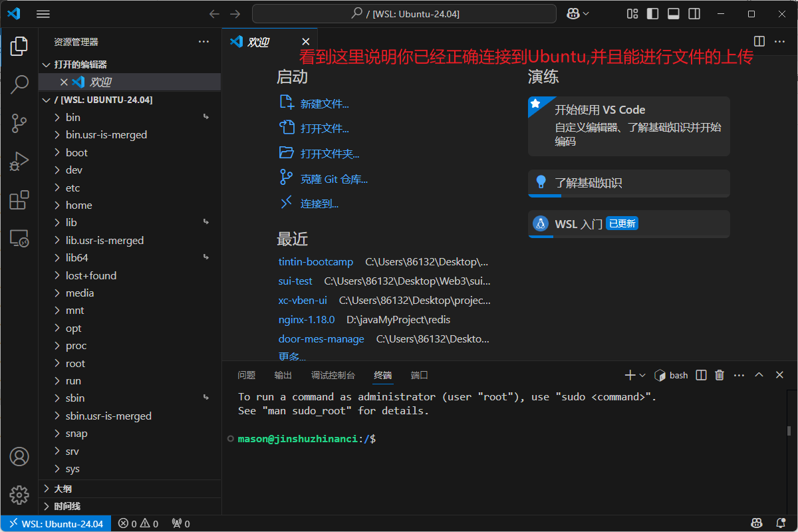798x532 pixels.
Task: Open WSL 入门 walkthrough
Action: [629, 224]
